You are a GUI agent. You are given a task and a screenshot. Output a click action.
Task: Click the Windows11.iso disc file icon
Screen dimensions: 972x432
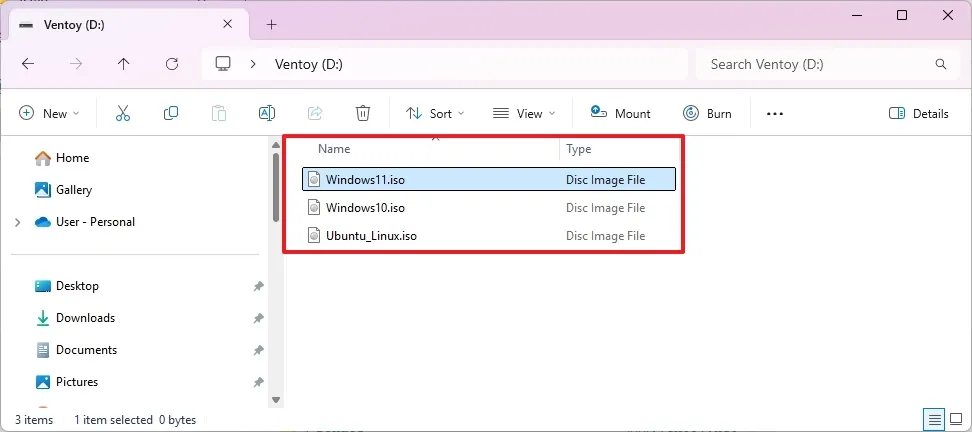pos(315,180)
